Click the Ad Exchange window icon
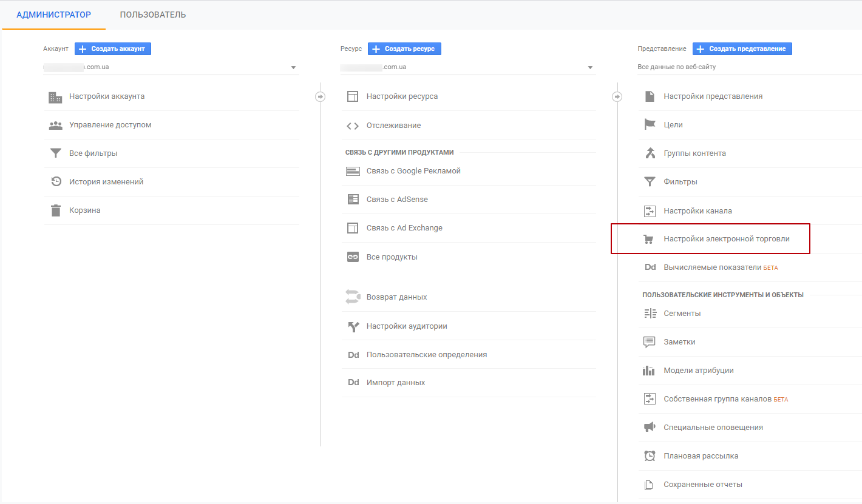 (353, 228)
